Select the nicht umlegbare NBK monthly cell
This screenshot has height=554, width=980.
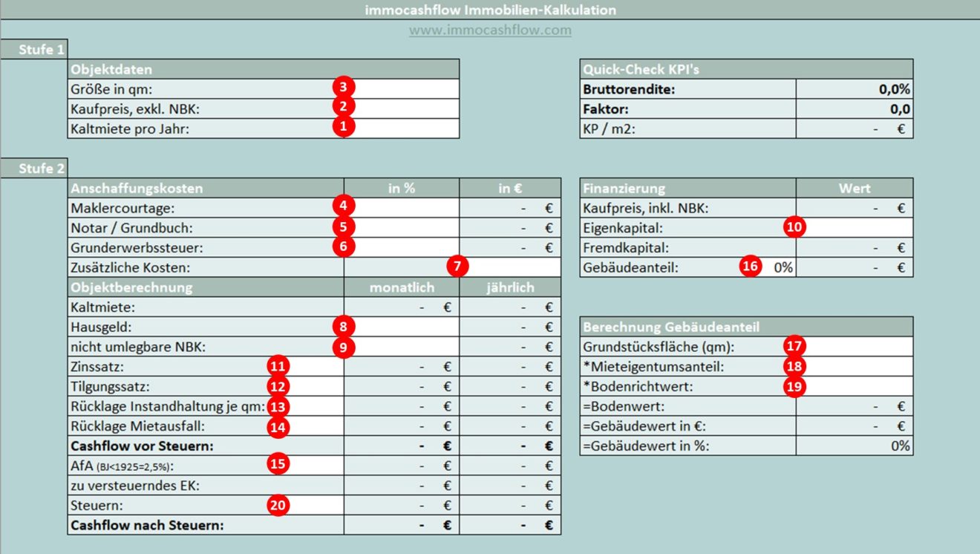point(402,347)
